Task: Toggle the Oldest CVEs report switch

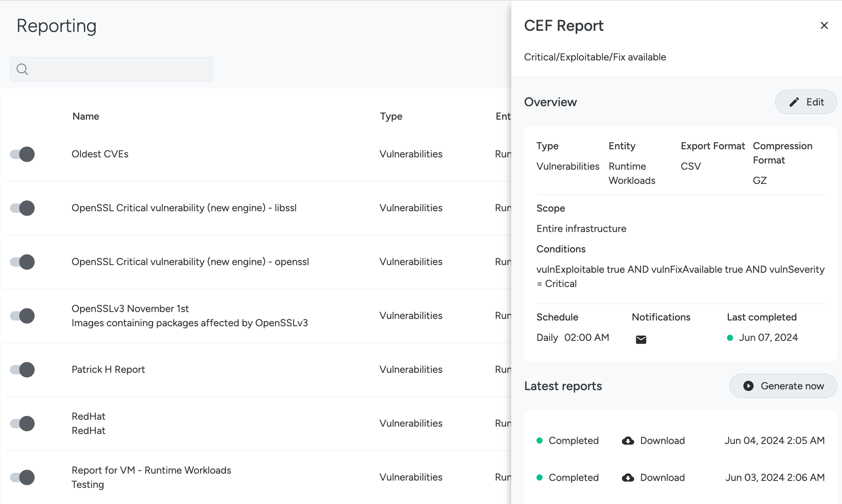Action: tap(22, 154)
